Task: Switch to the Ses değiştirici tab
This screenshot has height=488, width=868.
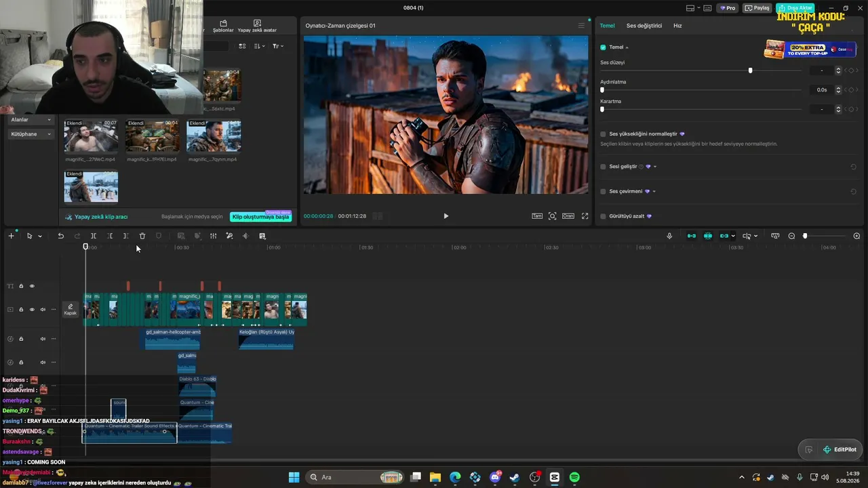Action: coord(644,26)
